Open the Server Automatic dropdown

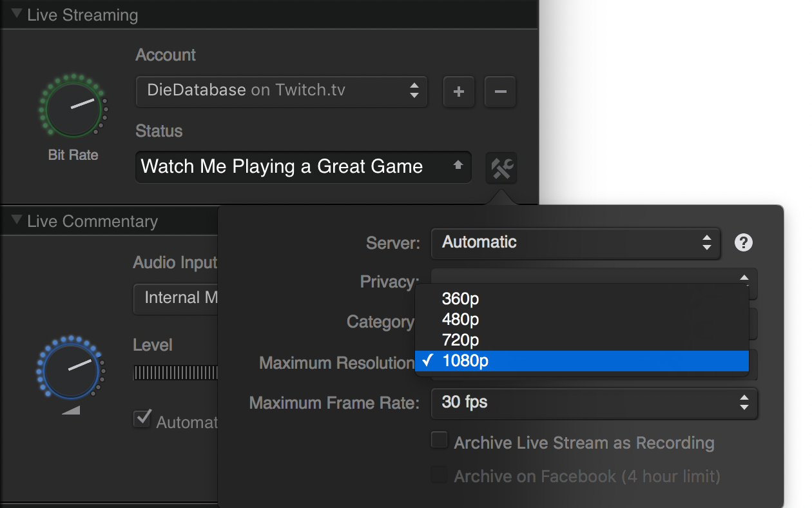coord(575,242)
